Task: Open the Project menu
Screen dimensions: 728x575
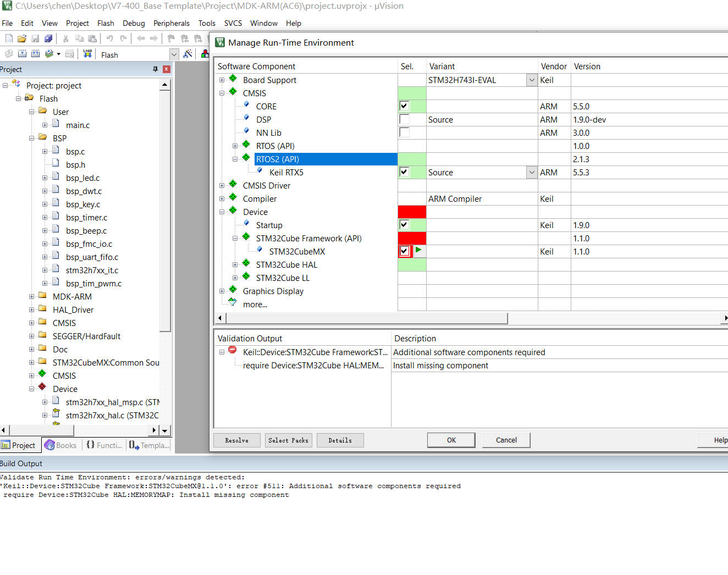Action: tap(78, 23)
